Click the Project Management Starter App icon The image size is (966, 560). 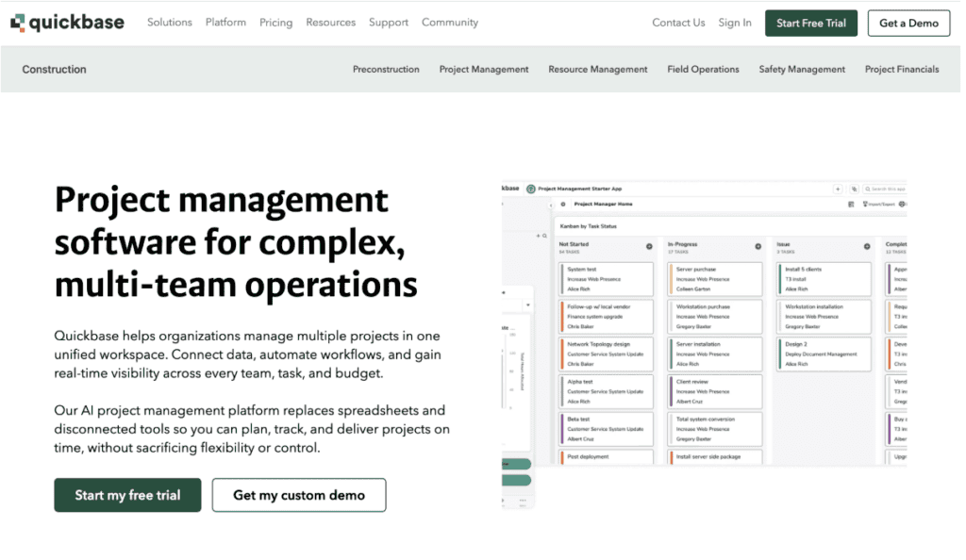pos(531,189)
